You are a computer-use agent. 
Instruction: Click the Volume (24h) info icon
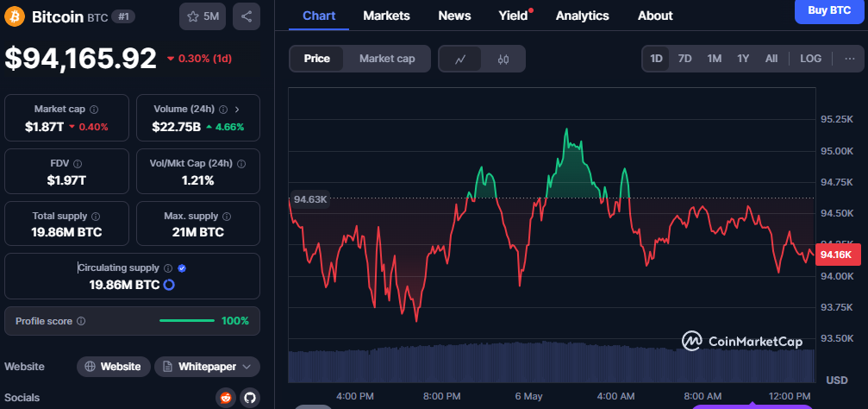click(223, 110)
